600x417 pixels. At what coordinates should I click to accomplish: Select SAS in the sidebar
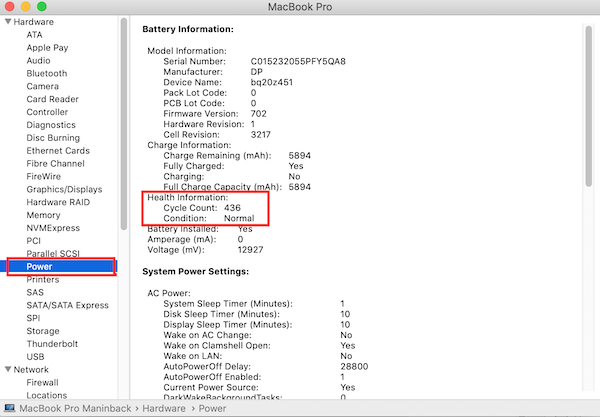[x=35, y=292]
